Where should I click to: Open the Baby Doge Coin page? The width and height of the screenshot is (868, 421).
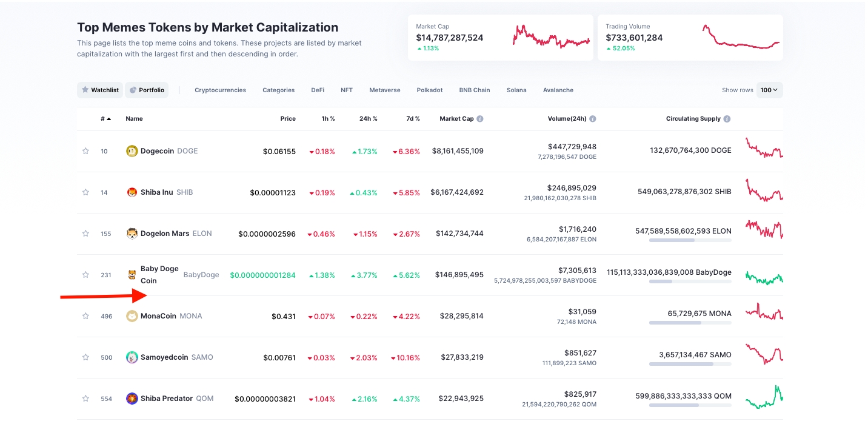click(180, 275)
